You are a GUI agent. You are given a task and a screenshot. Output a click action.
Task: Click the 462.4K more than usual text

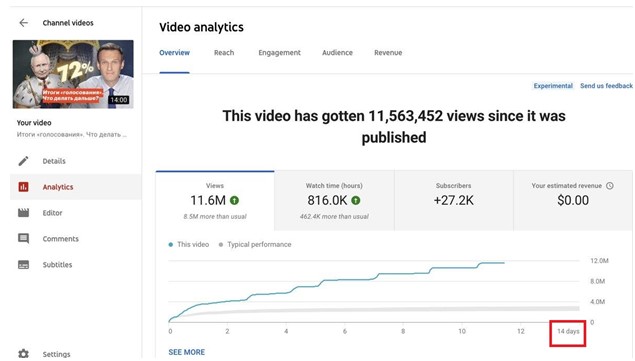[334, 217]
